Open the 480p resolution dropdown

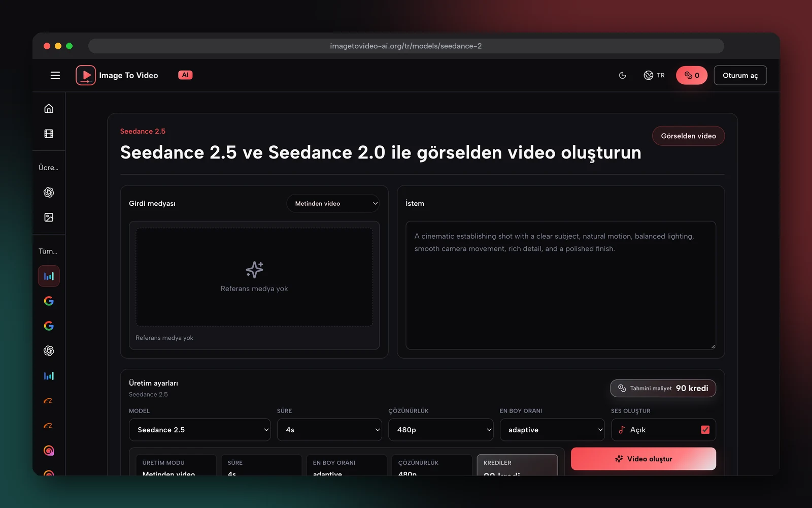(x=441, y=430)
